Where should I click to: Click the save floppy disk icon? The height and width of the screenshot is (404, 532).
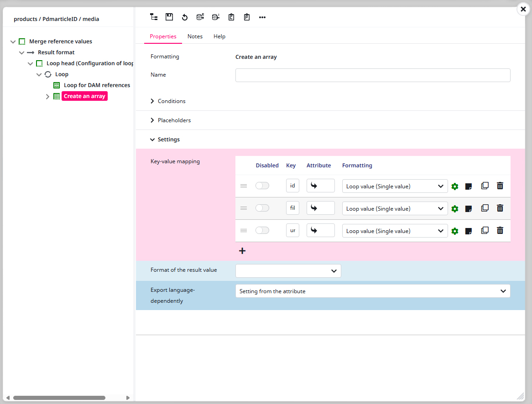169,17
